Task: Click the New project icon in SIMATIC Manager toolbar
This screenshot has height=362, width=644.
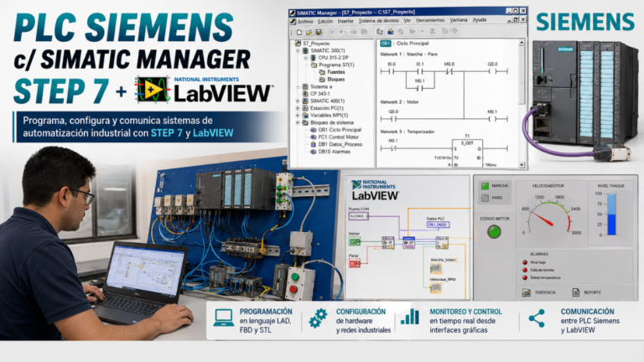Action: point(299,32)
